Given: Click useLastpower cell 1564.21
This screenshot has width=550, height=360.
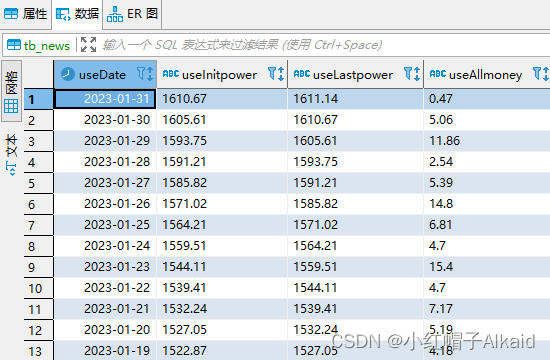Looking at the screenshot, I should [356, 246].
